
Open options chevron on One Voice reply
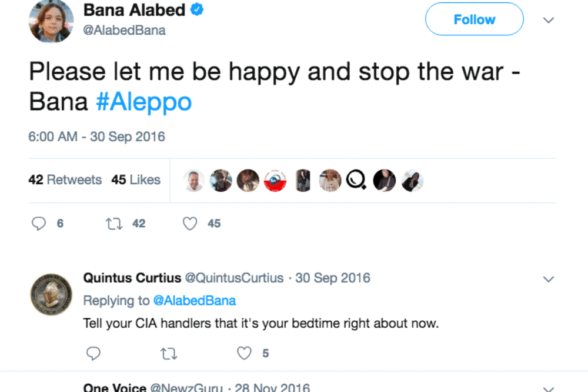[548, 388]
